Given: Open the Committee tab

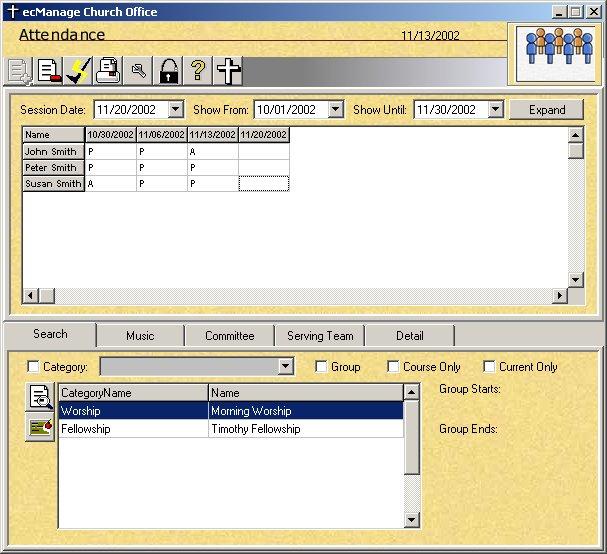Looking at the screenshot, I should point(230,336).
